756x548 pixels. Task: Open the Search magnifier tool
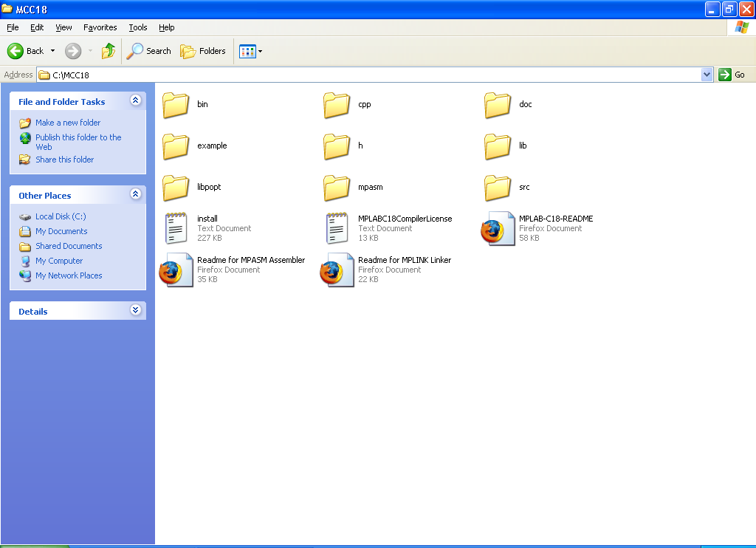[149, 51]
